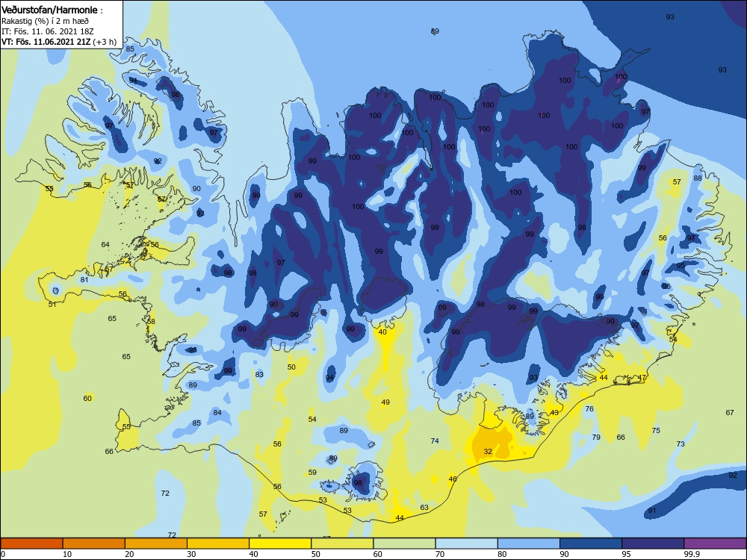The image size is (747, 560).
Task: Click the 'Rakastig (%) í 2 m hæð' label
Action: point(46,21)
